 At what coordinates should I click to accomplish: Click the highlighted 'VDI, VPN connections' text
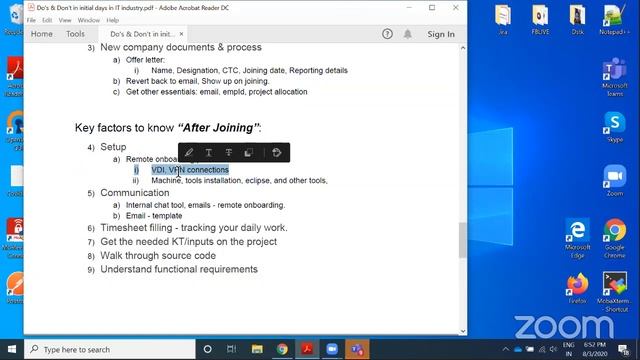(190, 170)
